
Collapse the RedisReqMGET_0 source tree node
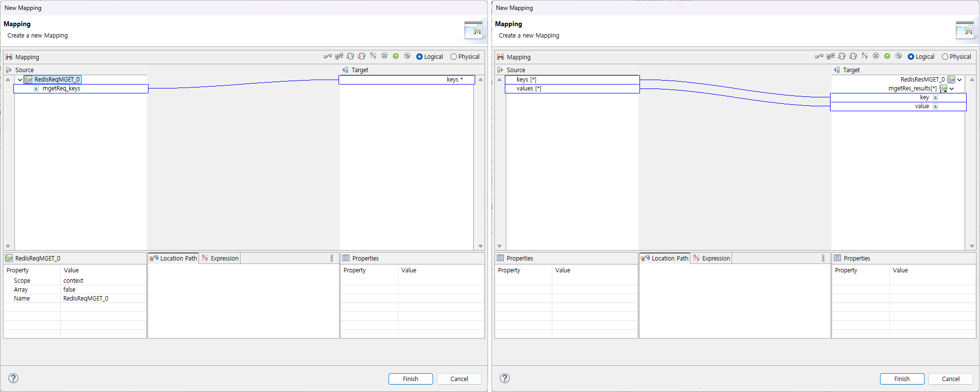(x=20, y=80)
